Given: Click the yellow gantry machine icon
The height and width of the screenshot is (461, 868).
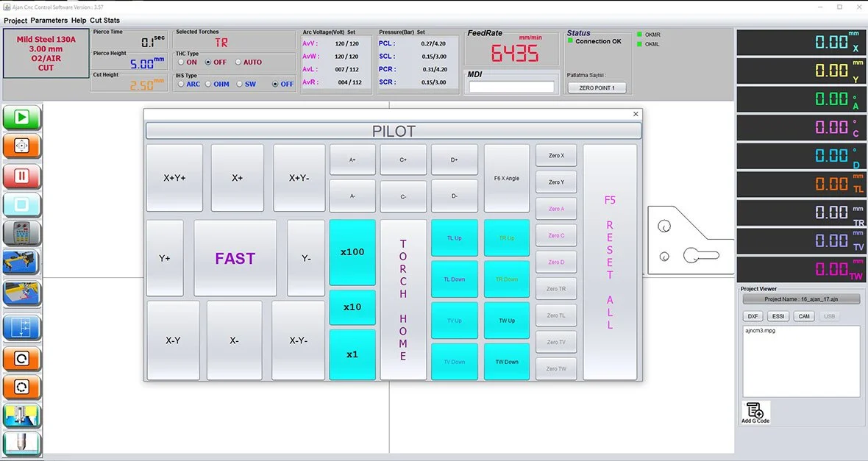Looking at the screenshot, I should coord(21,263).
